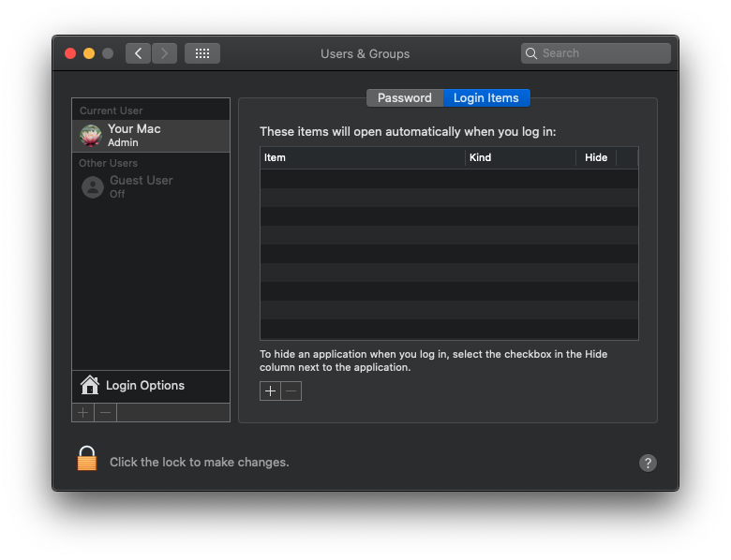Select Guest User in Other Users
731x560 pixels.
151,186
